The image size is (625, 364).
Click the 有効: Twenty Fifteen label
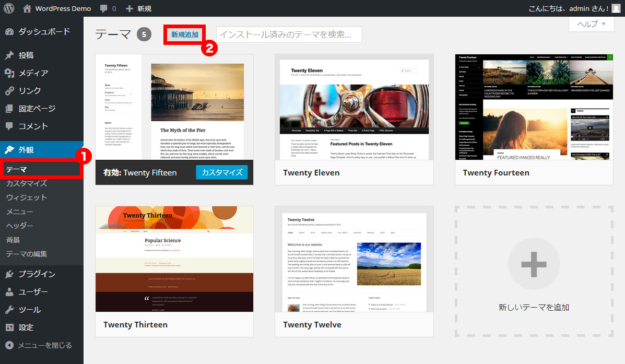pyautogui.click(x=140, y=173)
